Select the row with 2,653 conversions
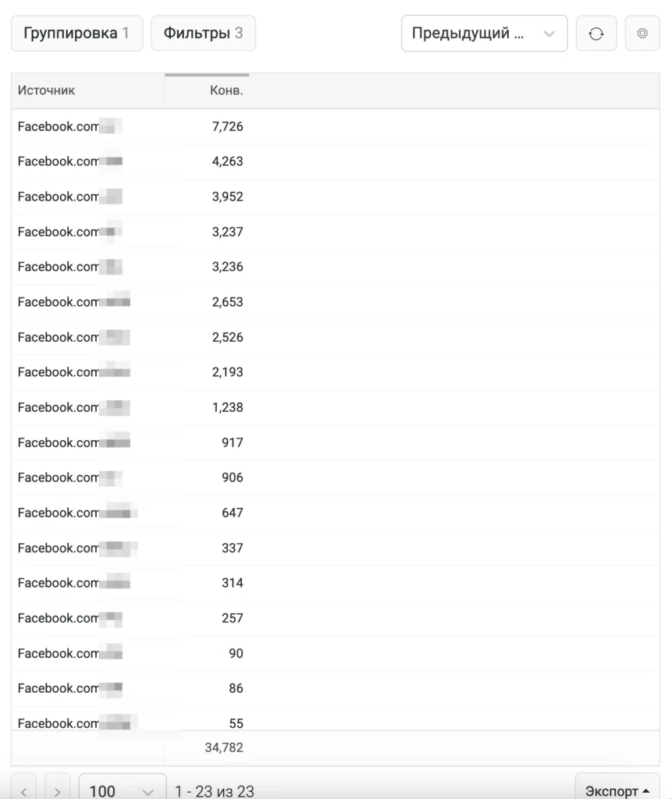The width and height of the screenshot is (672, 799). 335,302
